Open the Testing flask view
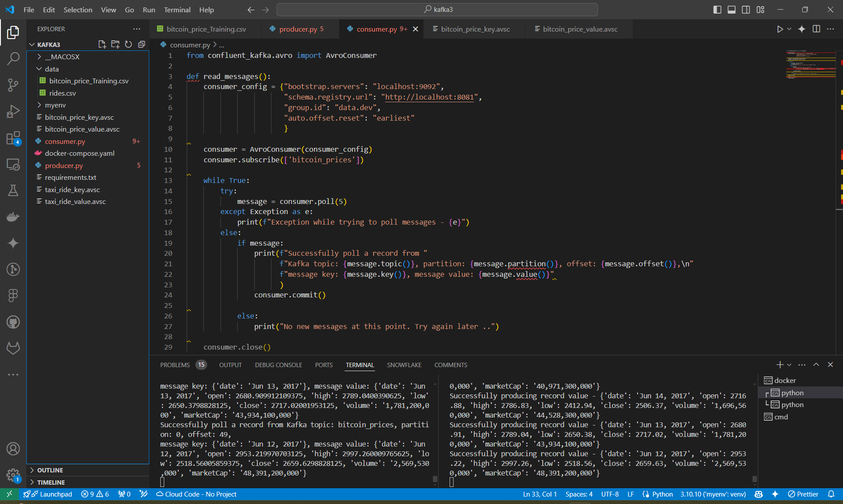 pyautogui.click(x=13, y=190)
